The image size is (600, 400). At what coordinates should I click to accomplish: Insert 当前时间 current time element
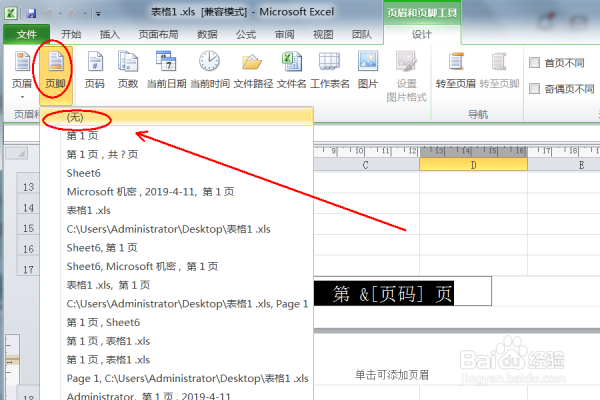click(210, 70)
